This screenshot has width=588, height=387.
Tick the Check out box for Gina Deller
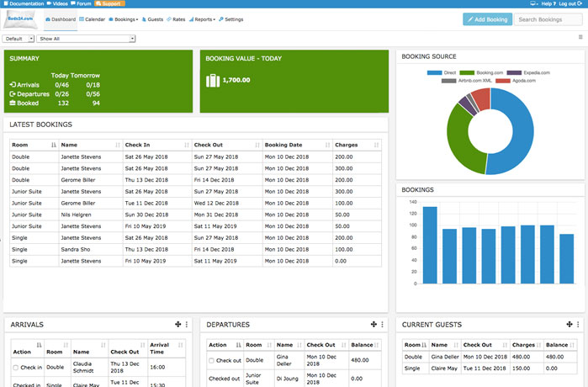[x=211, y=360]
